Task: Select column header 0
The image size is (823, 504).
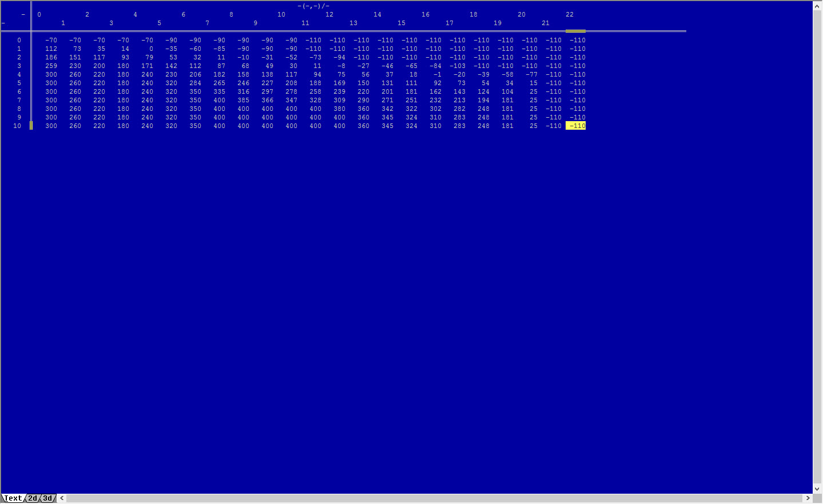Action: [x=39, y=15]
